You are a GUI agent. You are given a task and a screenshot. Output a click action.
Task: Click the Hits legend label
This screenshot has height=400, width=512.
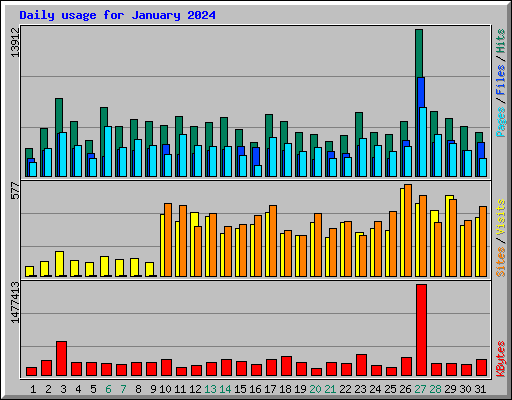pyautogui.click(x=500, y=41)
